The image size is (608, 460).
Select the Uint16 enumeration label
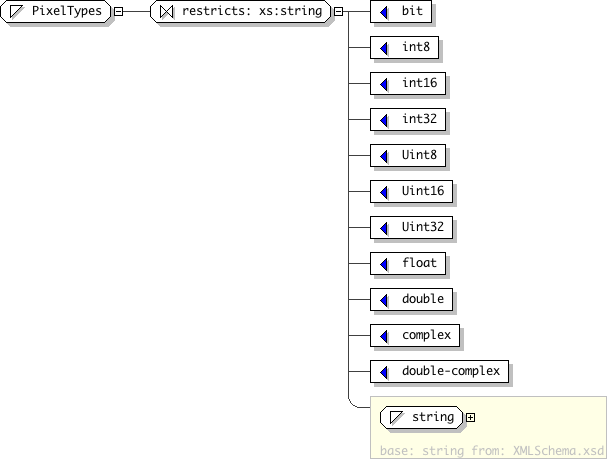[x=423, y=191]
